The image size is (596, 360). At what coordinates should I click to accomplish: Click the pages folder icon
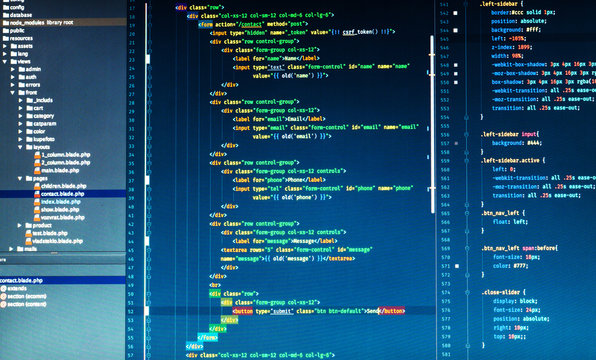29,178
